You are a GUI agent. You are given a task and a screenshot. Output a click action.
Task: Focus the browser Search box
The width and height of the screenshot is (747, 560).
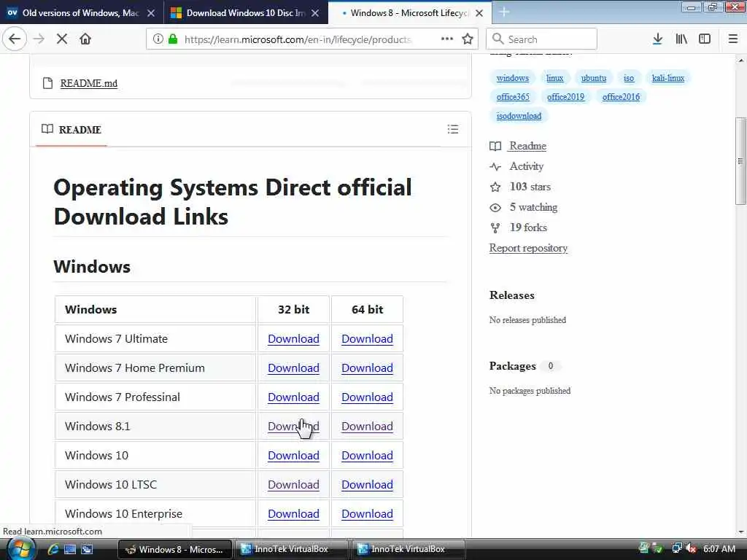542,39
